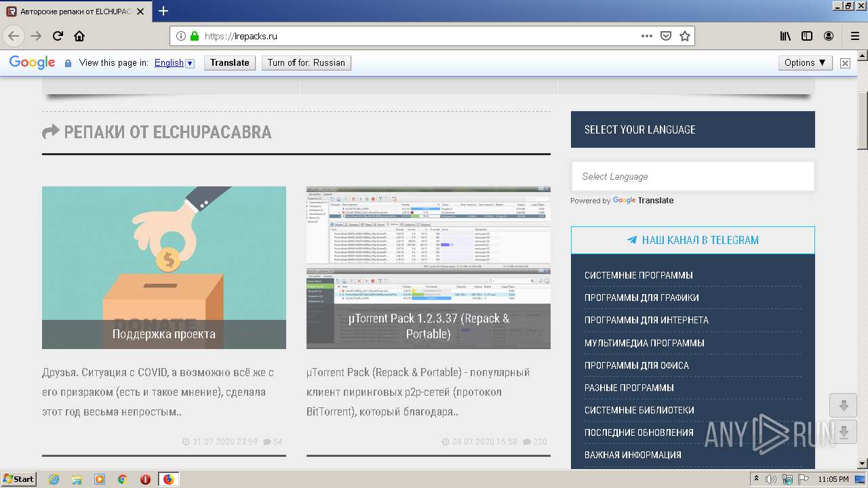This screenshot has width=868, height=488.
Task: Open ПРОГРАММЫ ДЛЯ ОФИСА category
Action: (637, 365)
